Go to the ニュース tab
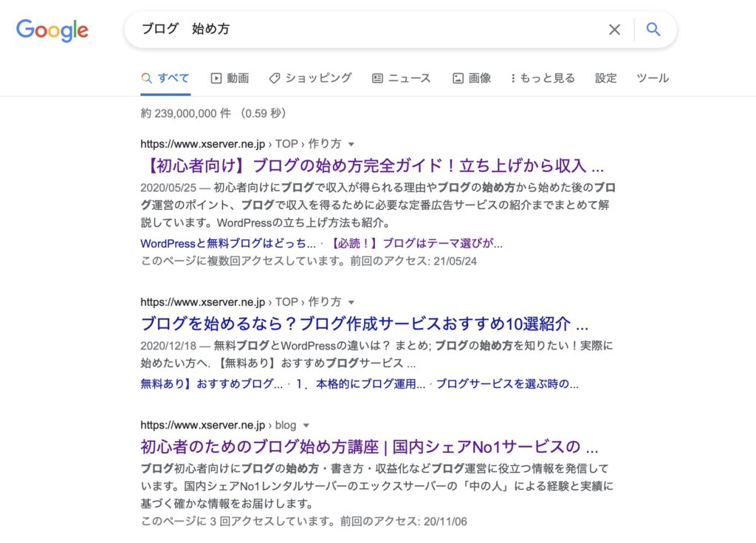The image size is (756, 543). pos(401,78)
